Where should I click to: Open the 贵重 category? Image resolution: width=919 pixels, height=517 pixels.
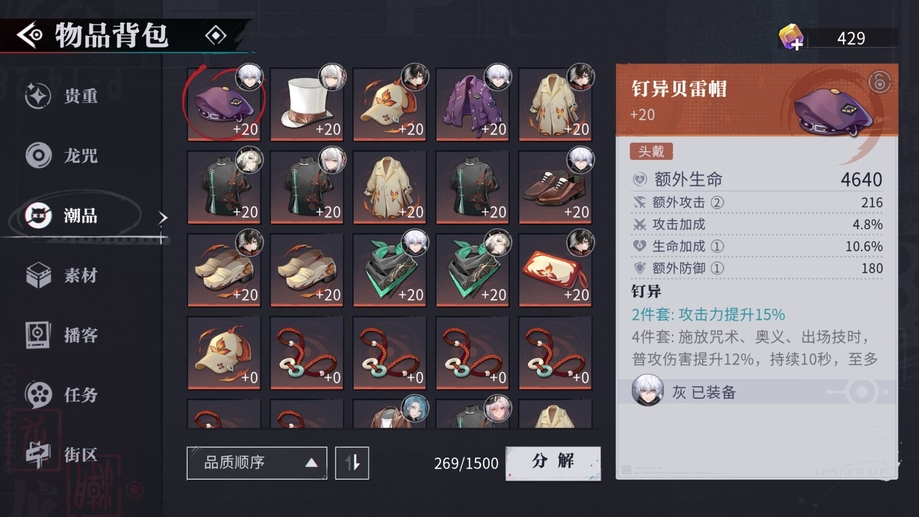click(x=62, y=96)
